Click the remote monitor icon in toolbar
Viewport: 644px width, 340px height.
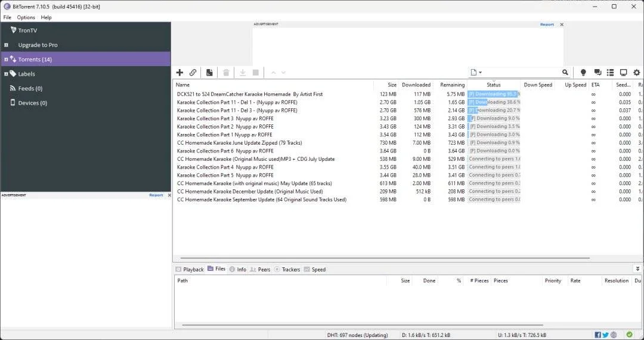(x=624, y=73)
